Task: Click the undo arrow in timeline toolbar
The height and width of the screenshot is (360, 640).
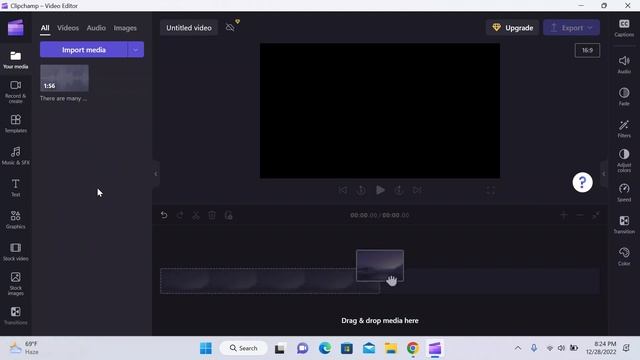Action: coord(164,215)
